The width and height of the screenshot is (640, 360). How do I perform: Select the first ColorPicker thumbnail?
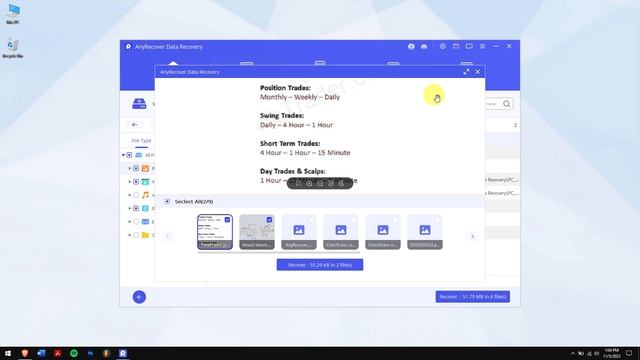point(341,232)
